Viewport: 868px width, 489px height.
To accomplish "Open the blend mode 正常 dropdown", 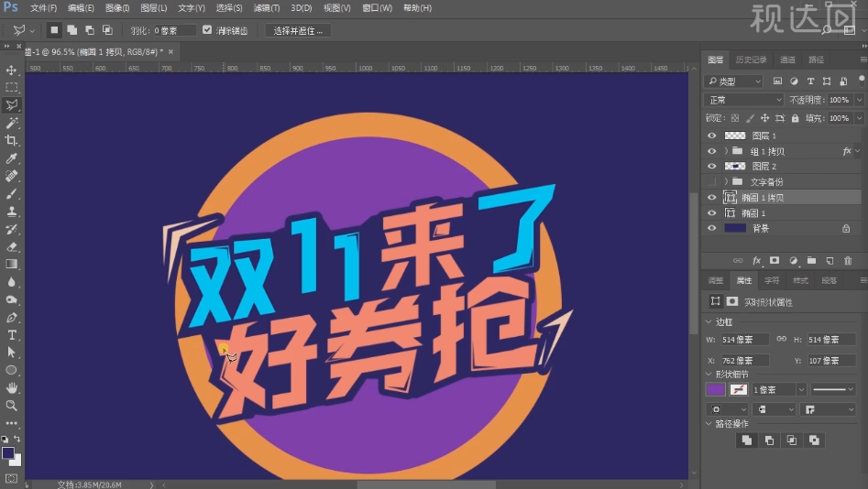I will [x=744, y=100].
